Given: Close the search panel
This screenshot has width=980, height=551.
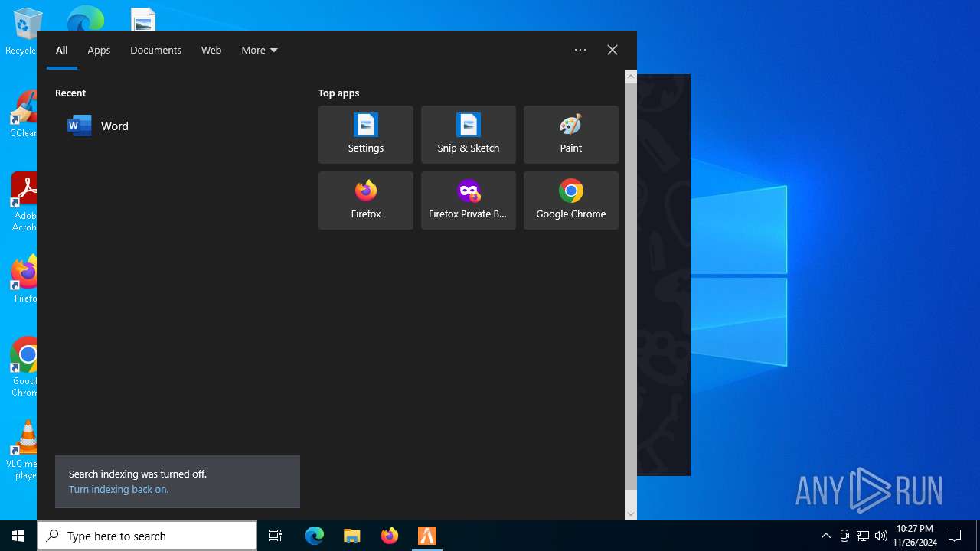Looking at the screenshot, I should click(612, 50).
